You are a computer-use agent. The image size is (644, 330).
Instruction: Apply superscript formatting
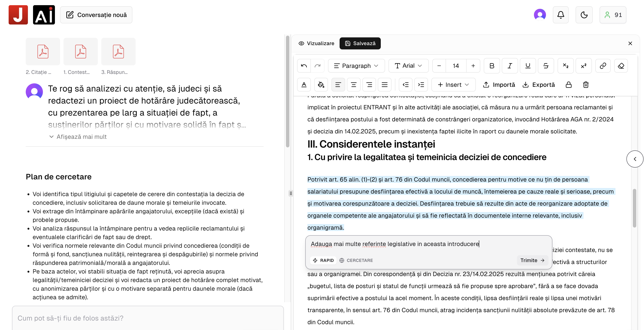tap(584, 66)
